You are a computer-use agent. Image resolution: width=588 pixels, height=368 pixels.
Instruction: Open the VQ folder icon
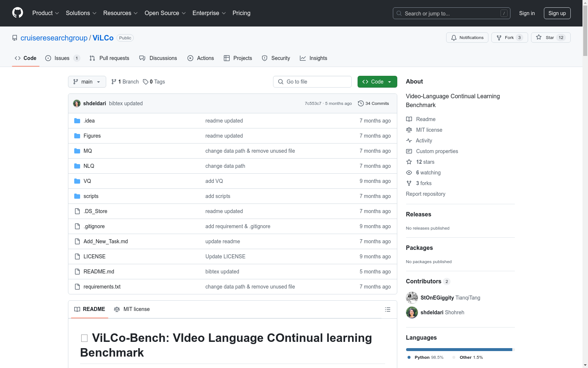pos(77,181)
